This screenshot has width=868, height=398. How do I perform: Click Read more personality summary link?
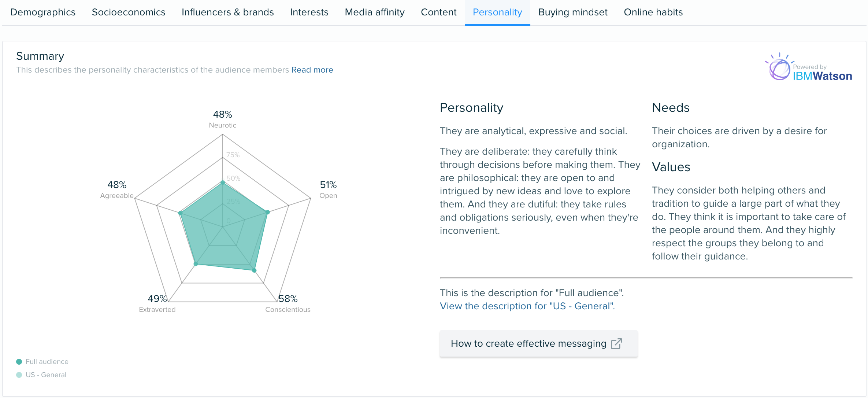(x=312, y=70)
